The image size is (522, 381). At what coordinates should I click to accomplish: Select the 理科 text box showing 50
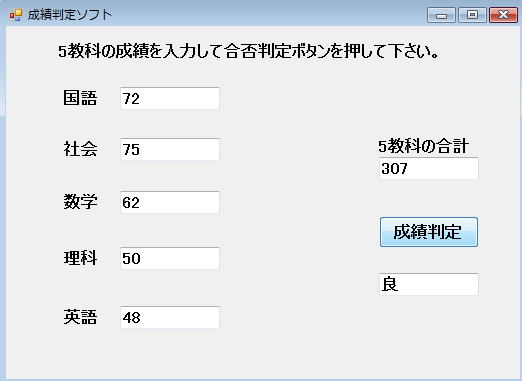170,258
